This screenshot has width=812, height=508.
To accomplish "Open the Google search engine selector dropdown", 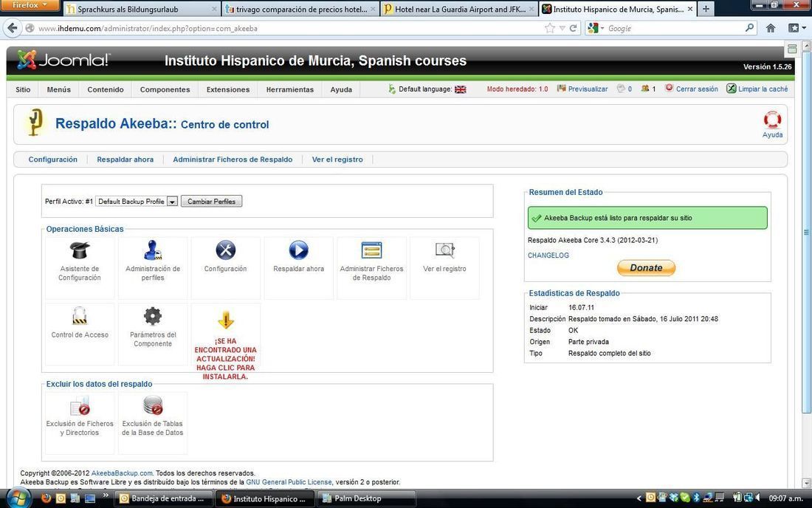I will pos(596,29).
